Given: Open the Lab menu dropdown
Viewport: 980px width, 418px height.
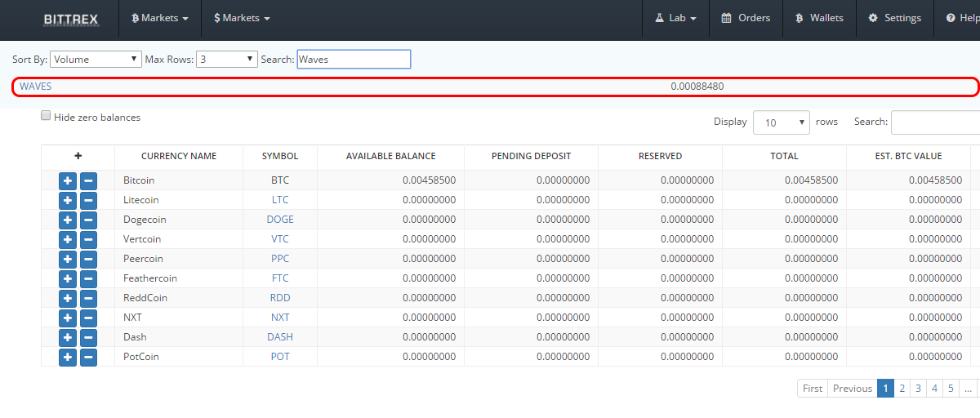Looking at the screenshot, I should [676, 18].
